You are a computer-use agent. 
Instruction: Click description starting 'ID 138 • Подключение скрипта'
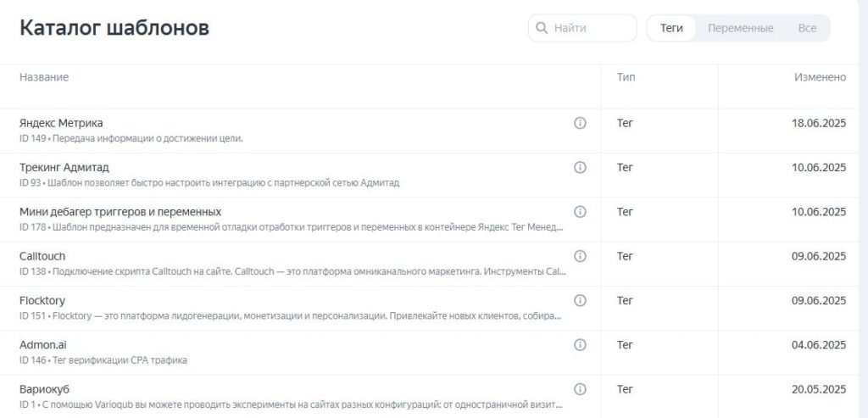292,272
